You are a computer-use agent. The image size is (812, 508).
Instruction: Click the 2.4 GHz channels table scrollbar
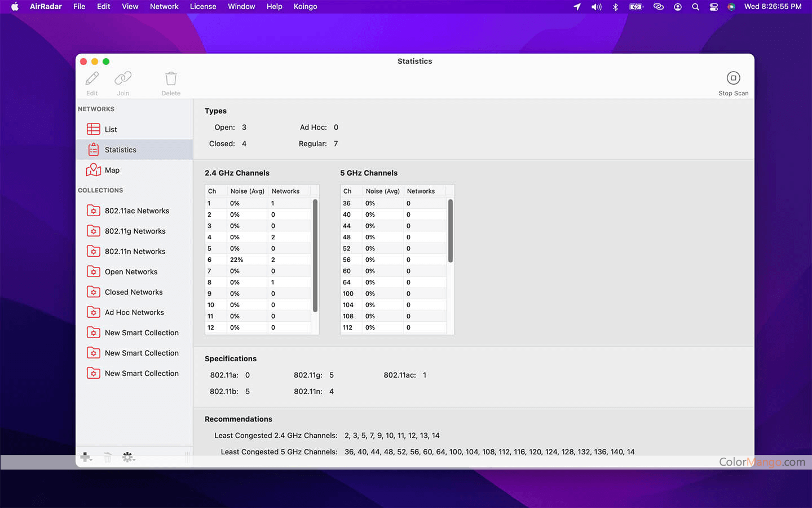point(315,255)
